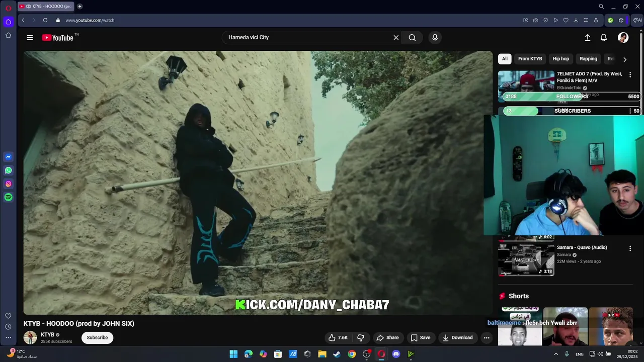Open options for Samara - Quavo video
Screen dimensions: 644x362
pyautogui.click(x=630, y=248)
